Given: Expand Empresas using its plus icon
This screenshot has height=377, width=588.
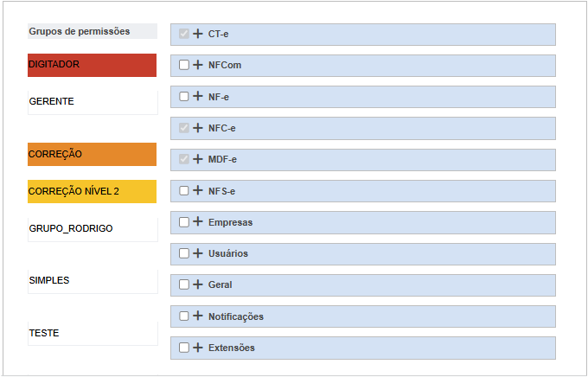Looking at the screenshot, I should 198,222.
